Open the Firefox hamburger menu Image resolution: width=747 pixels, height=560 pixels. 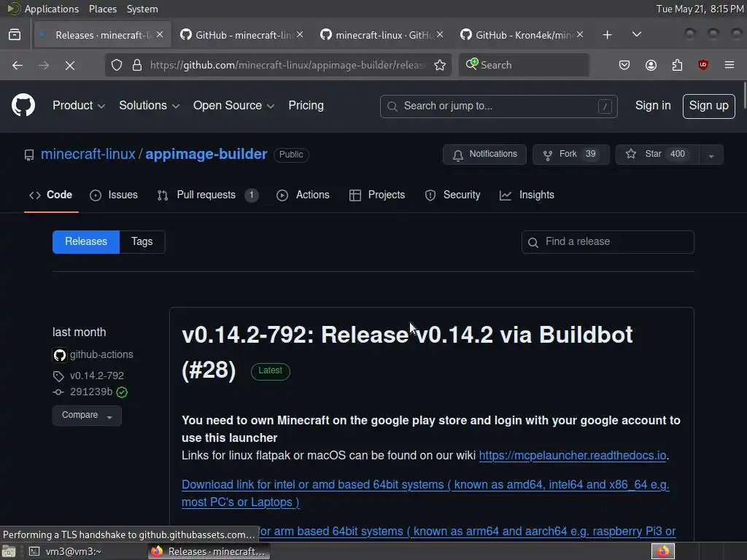point(729,65)
